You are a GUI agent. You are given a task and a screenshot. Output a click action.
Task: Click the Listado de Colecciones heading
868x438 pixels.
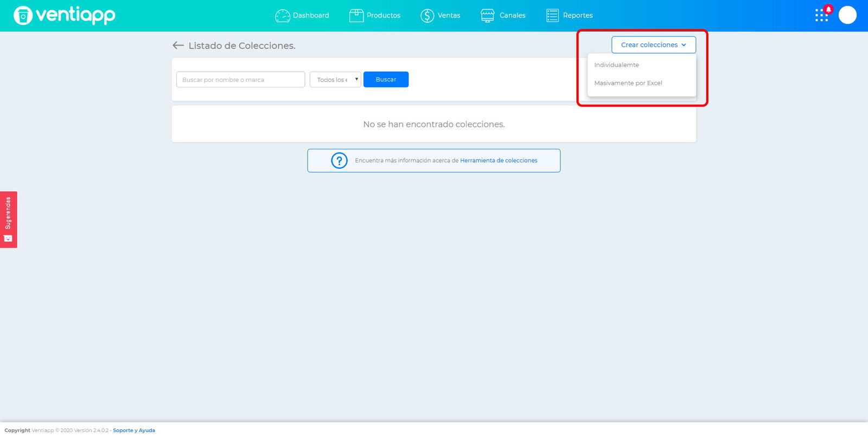[x=242, y=46]
